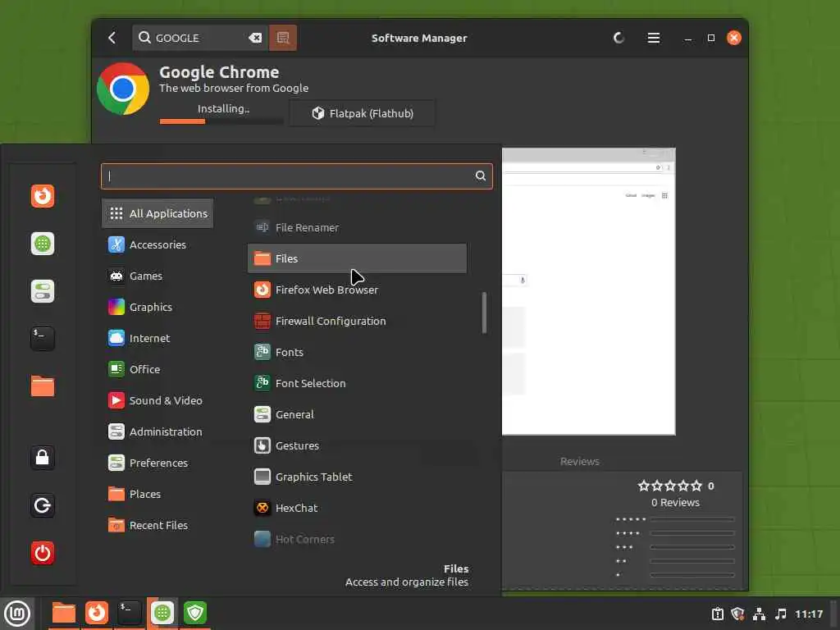Open the Preferences category
This screenshot has width=840, height=630.
[x=157, y=463]
